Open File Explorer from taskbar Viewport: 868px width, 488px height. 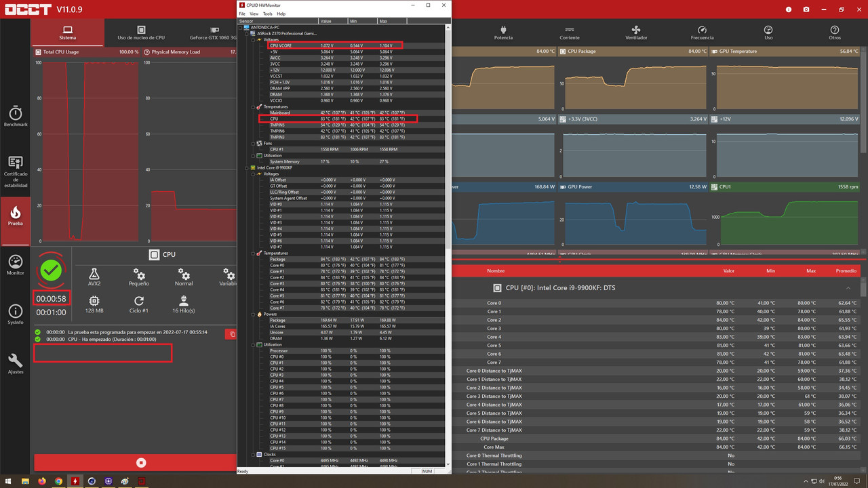(26, 481)
